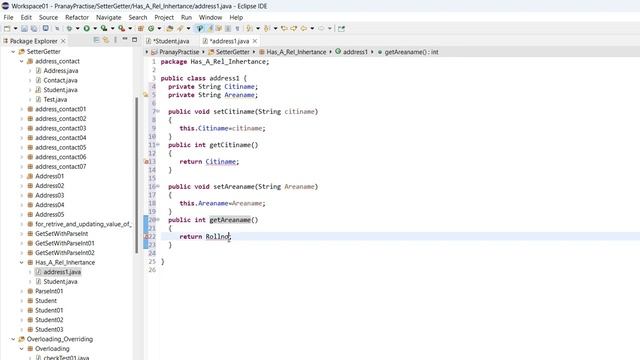Collapse the SetterGetter project node
This screenshot has height=360, width=640.
click(13, 52)
